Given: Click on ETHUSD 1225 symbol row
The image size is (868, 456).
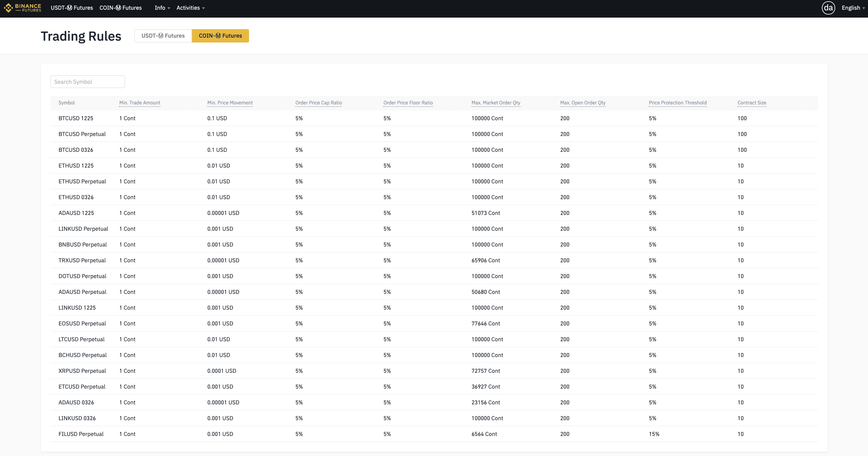Looking at the screenshot, I should (x=76, y=165).
